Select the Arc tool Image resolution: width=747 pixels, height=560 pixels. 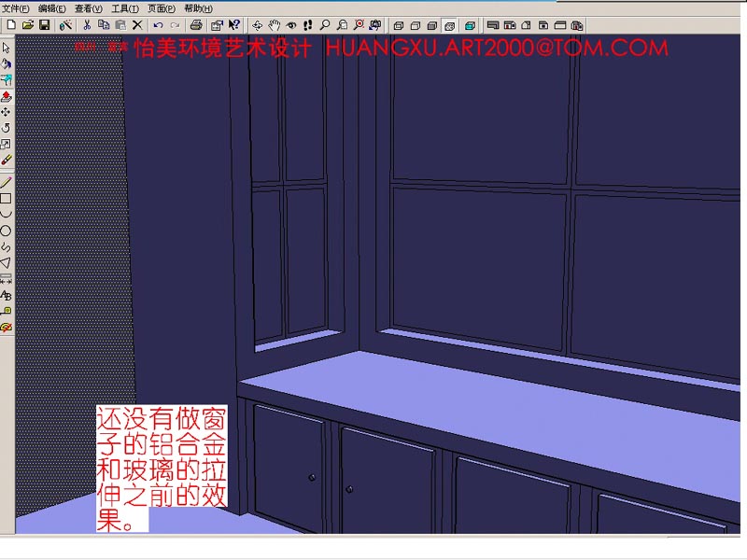coord(7,215)
